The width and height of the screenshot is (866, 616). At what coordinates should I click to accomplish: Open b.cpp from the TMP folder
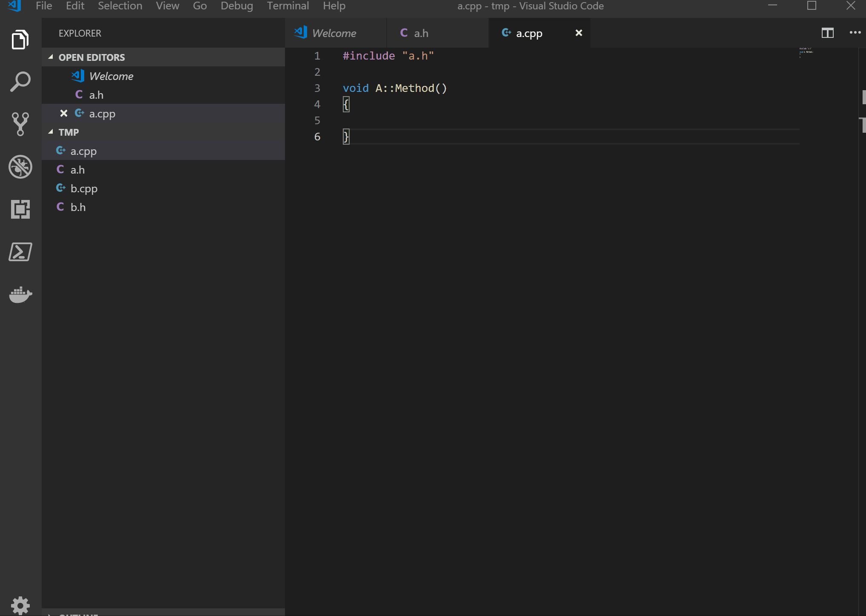pyautogui.click(x=84, y=188)
